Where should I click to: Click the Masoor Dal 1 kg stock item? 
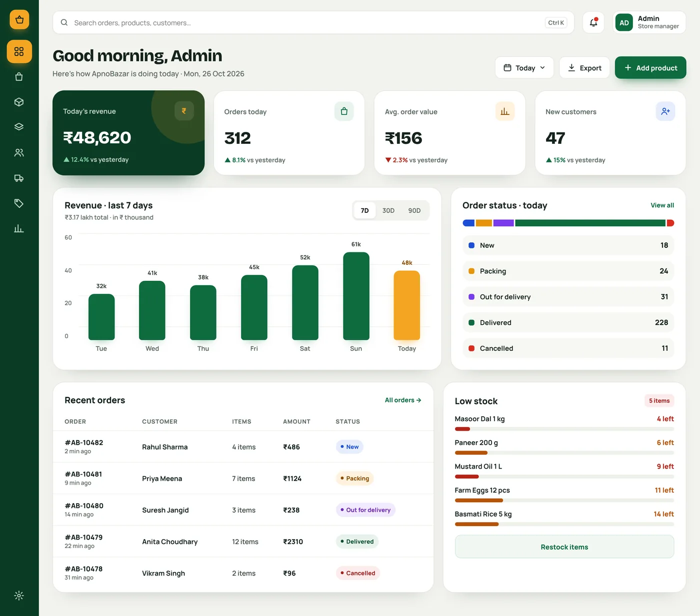tap(480, 419)
